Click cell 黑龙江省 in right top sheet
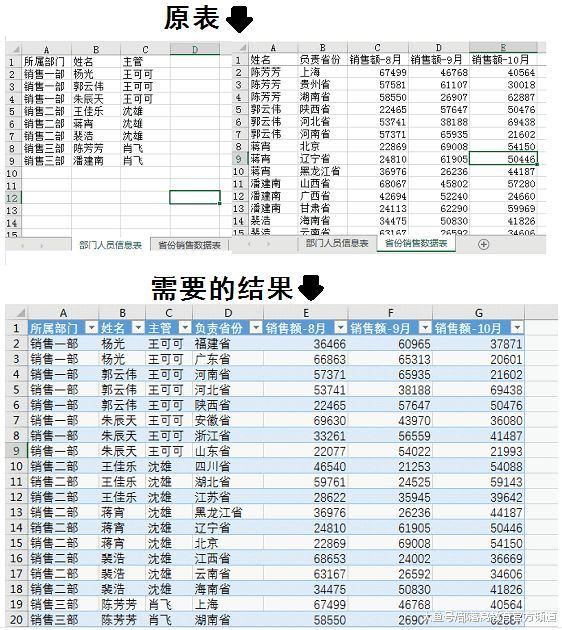 click(x=322, y=171)
